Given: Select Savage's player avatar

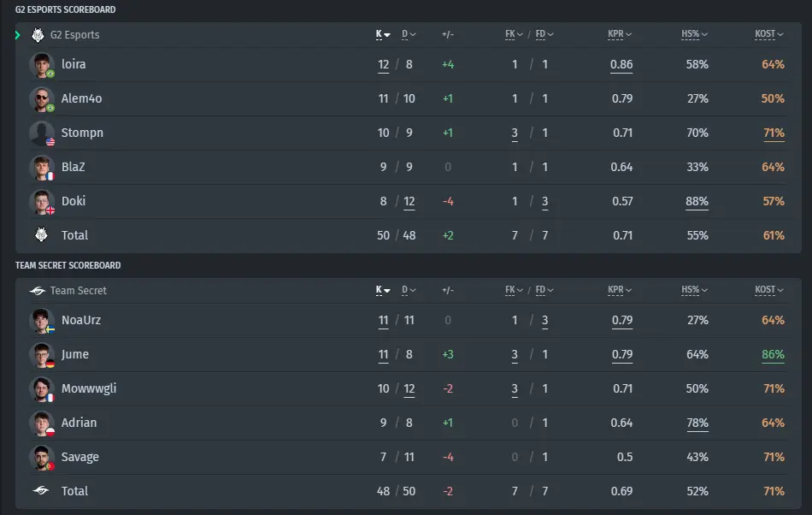Looking at the screenshot, I should [x=41, y=458].
